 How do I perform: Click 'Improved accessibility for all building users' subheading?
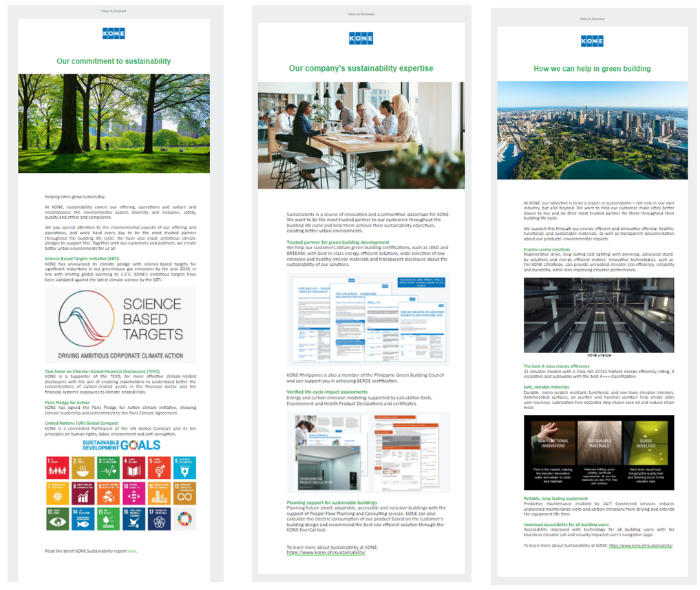tap(566, 525)
